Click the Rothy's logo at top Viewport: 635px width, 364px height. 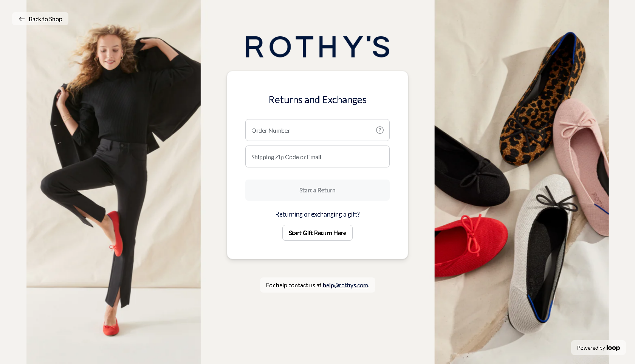[x=317, y=47]
